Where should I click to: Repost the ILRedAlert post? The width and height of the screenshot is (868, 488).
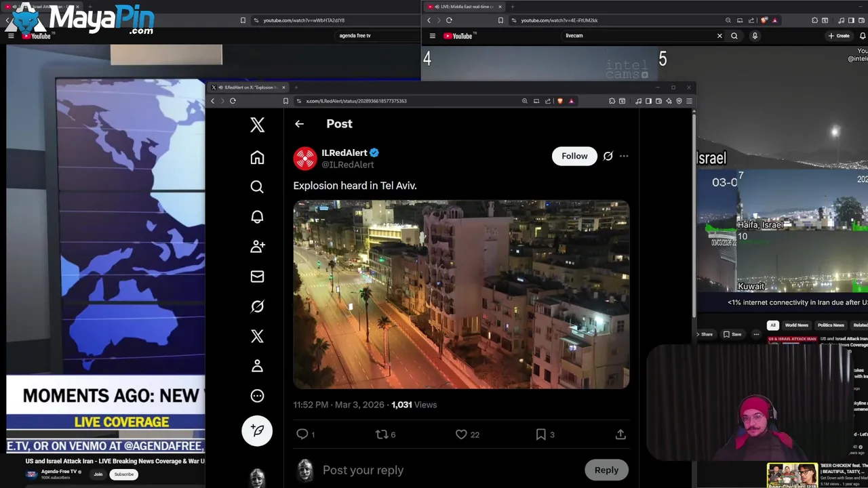point(382,434)
